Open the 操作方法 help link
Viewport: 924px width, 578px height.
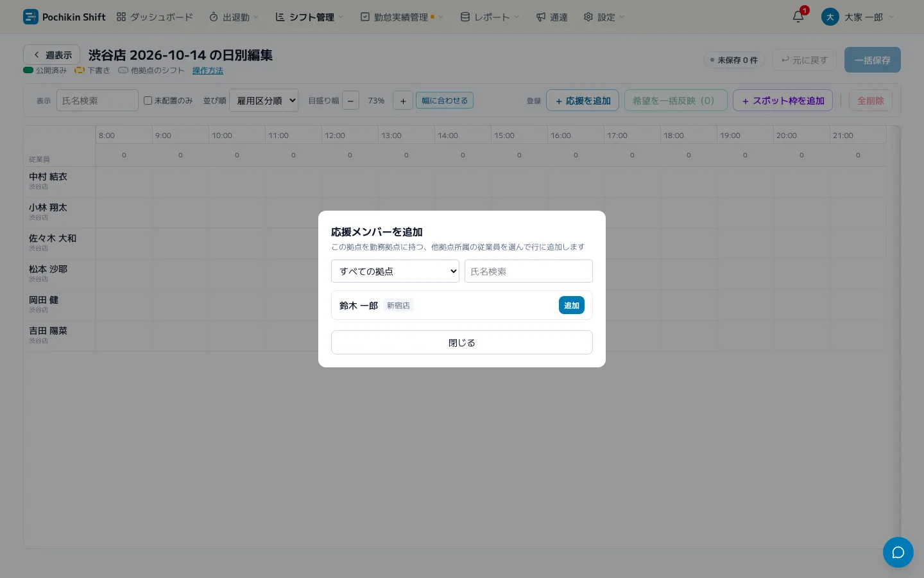tap(208, 71)
